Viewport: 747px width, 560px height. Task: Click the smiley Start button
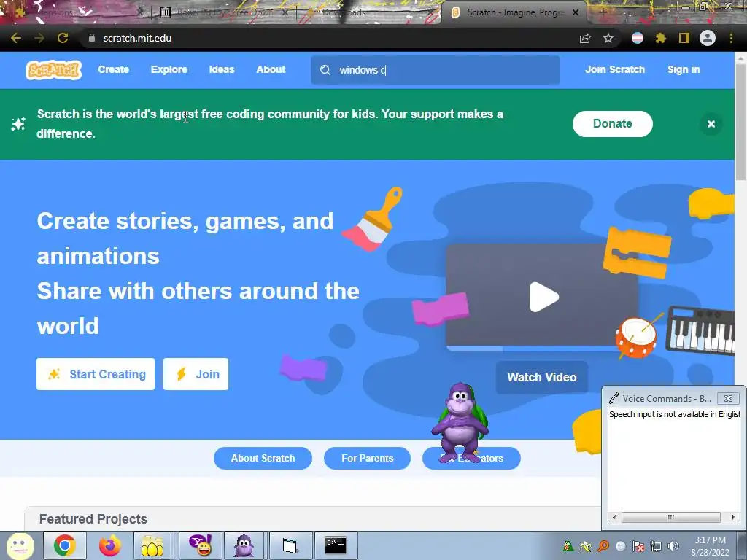(x=20, y=545)
